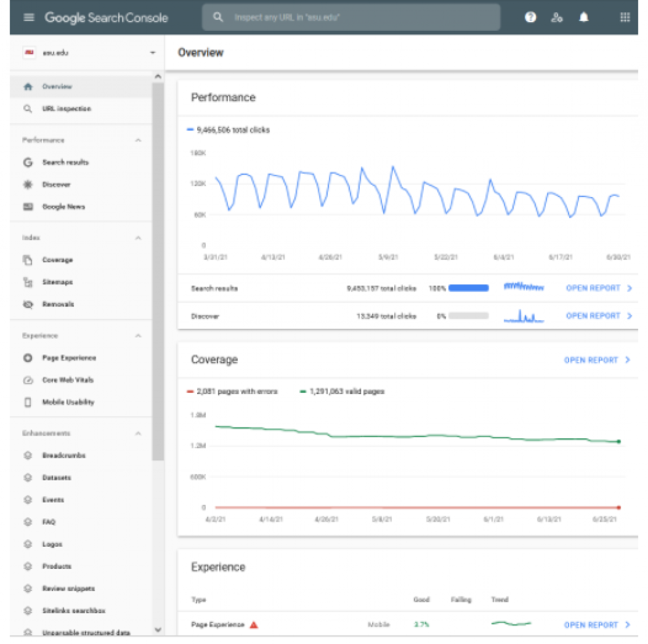Click the URL inspection magnifier icon
This screenshot has height=644, width=648.
click(28, 109)
